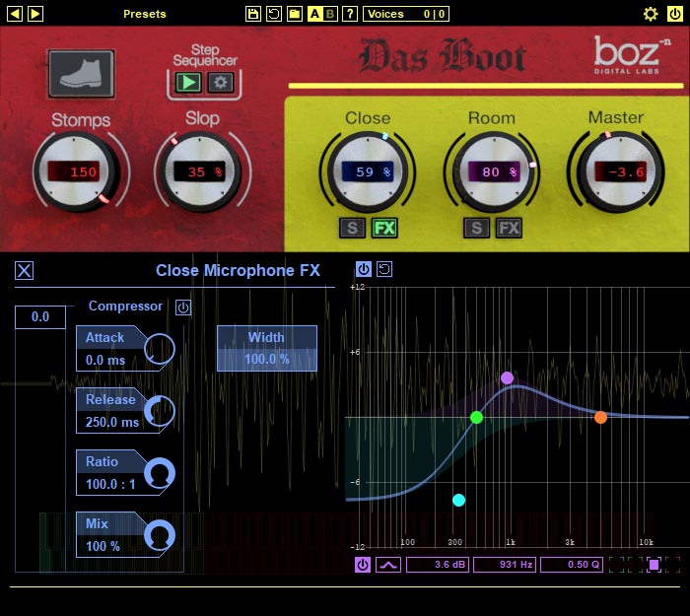Image resolution: width=690 pixels, height=616 pixels.
Task: Click the Room FX button
Action: click(x=510, y=228)
